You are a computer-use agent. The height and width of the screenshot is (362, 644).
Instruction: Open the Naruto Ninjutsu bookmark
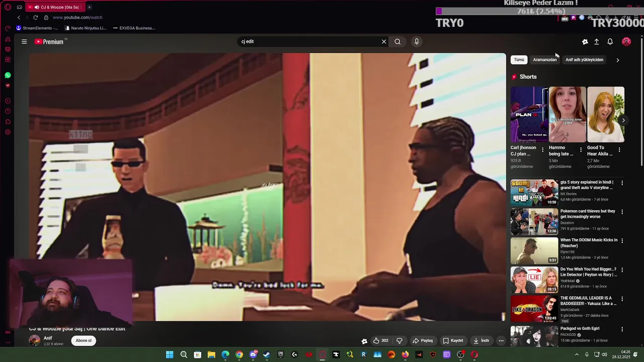point(85,28)
